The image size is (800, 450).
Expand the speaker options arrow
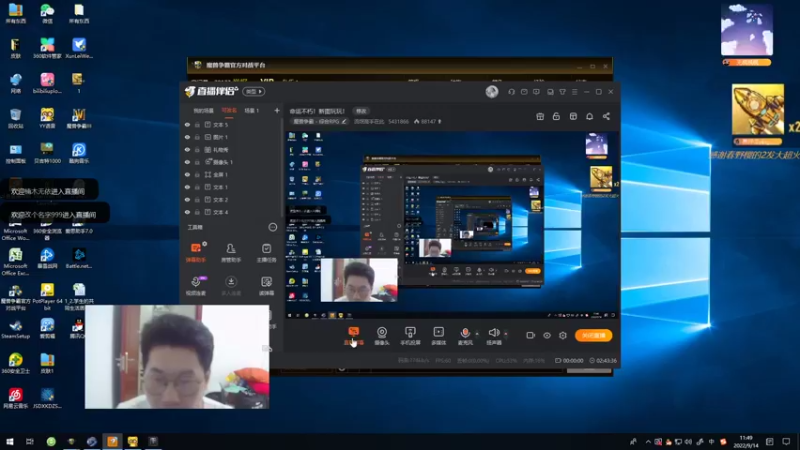point(506,334)
